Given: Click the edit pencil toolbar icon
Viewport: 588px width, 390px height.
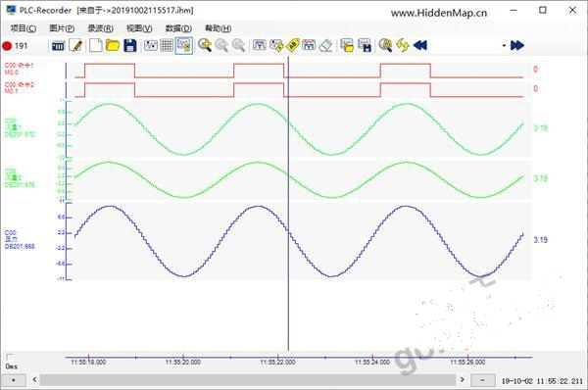Looking at the screenshot, I should tap(76, 46).
